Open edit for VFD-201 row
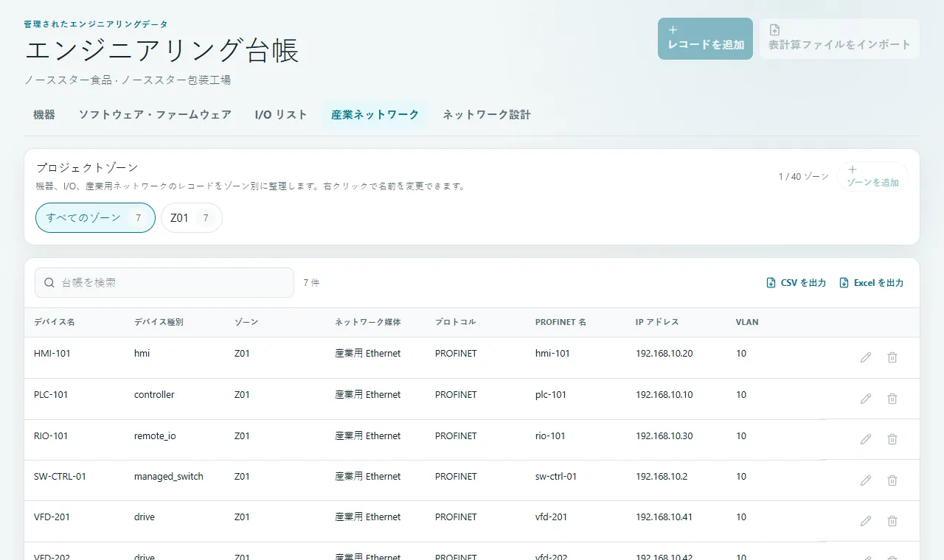The height and width of the screenshot is (560, 944). (866, 521)
